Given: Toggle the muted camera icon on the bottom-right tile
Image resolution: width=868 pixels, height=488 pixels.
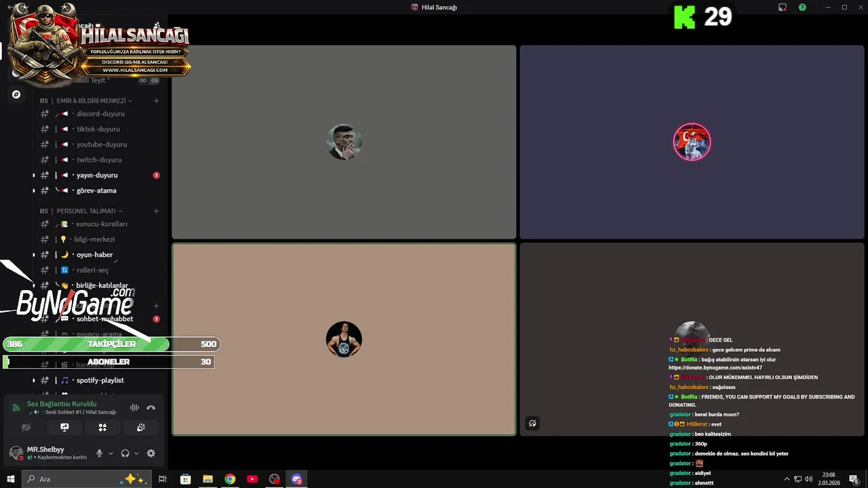Looking at the screenshot, I should click(532, 424).
